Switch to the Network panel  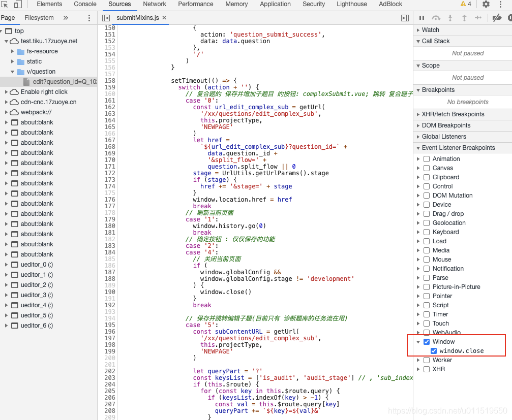tap(154, 4)
